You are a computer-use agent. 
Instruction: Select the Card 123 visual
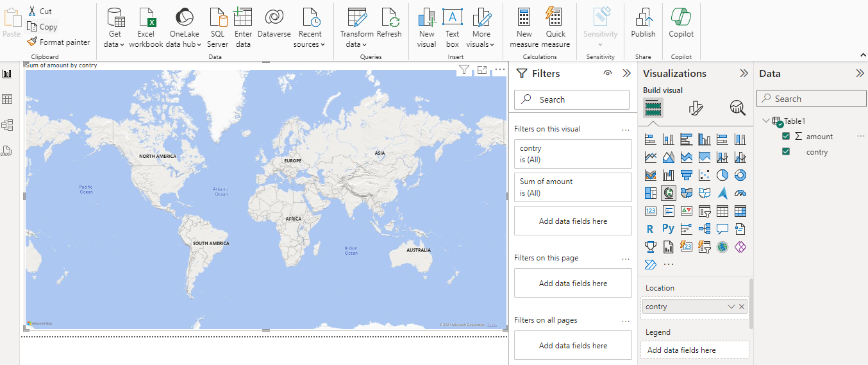click(651, 211)
